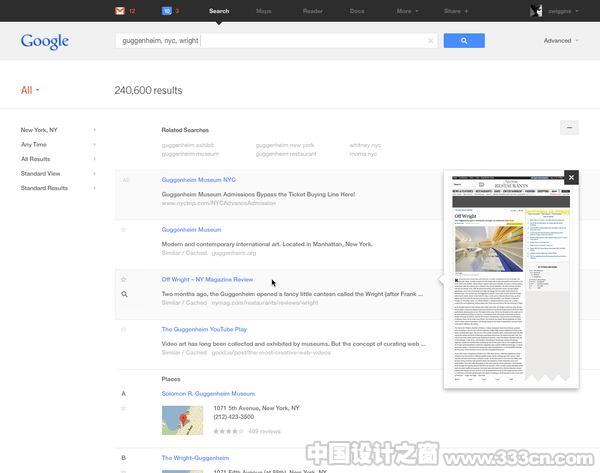The width and height of the screenshot is (600, 473).
Task: Open the All results type dropdown
Action: [30, 90]
